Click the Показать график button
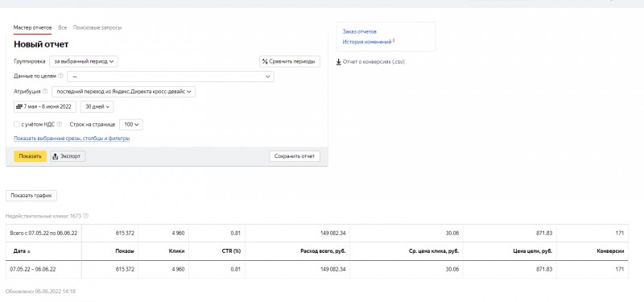Viewport: 644px width, 302px height. coord(31,196)
